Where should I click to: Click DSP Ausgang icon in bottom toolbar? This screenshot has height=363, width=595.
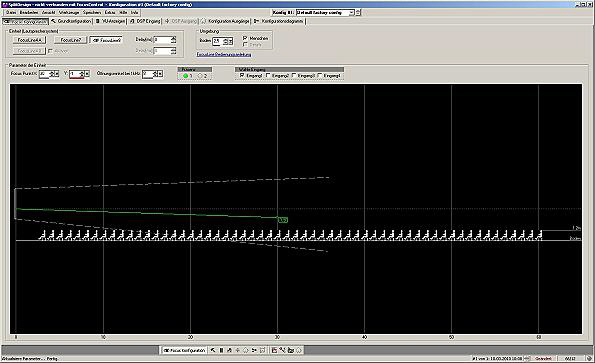click(x=238, y=350)
